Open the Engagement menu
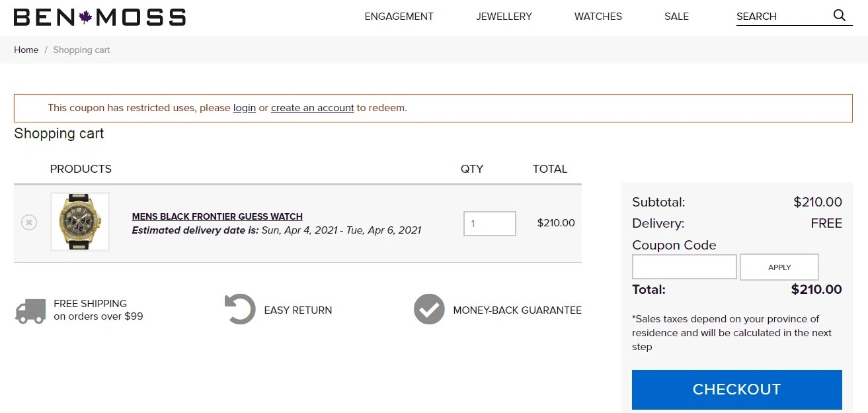868x413 pixels. [399, 17]
